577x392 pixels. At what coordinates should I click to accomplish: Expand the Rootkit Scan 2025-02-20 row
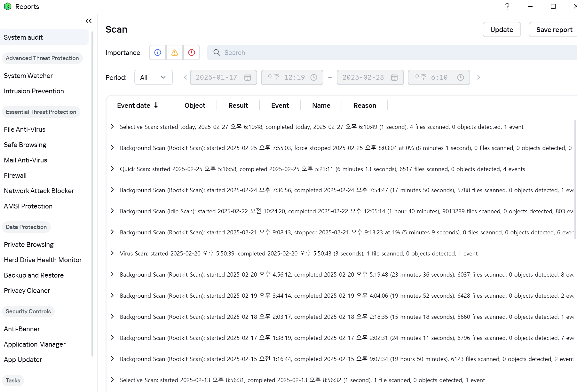(112, 274)
